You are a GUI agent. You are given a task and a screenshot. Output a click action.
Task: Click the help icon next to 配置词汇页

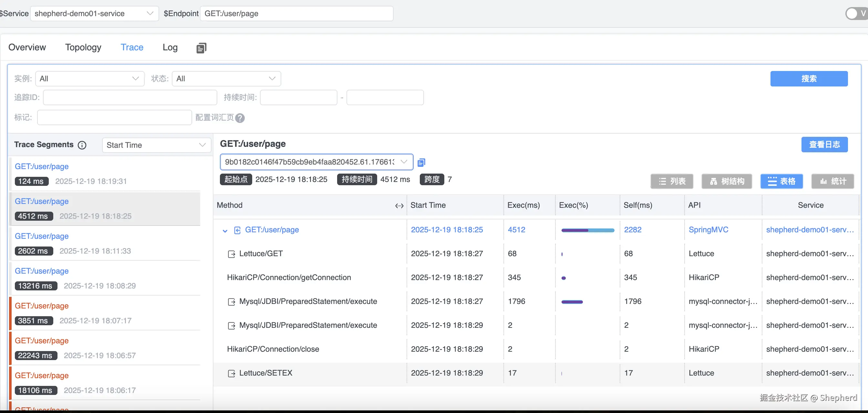pyautogui.click(x=240, y=118)
